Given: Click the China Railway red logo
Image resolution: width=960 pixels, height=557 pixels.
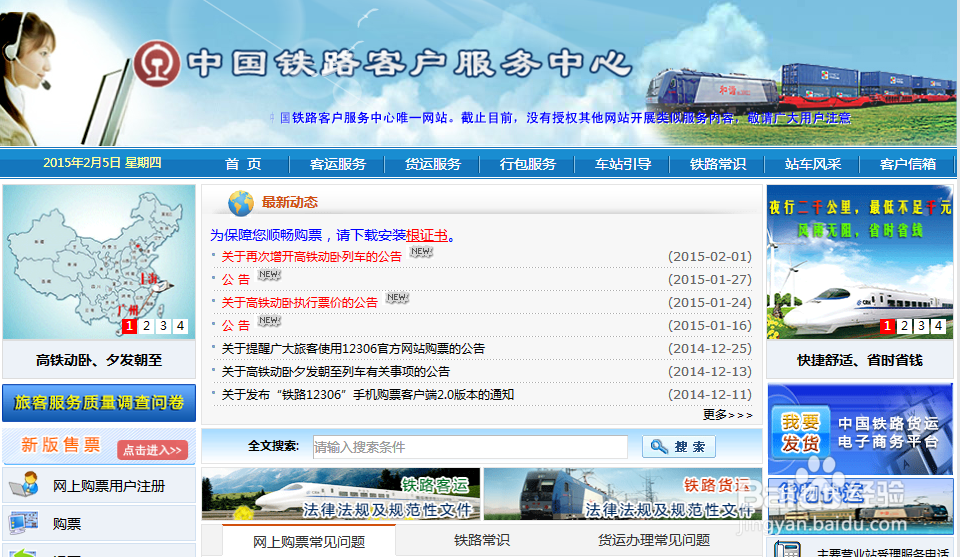Looking at the screenshot, I should 157,63.
